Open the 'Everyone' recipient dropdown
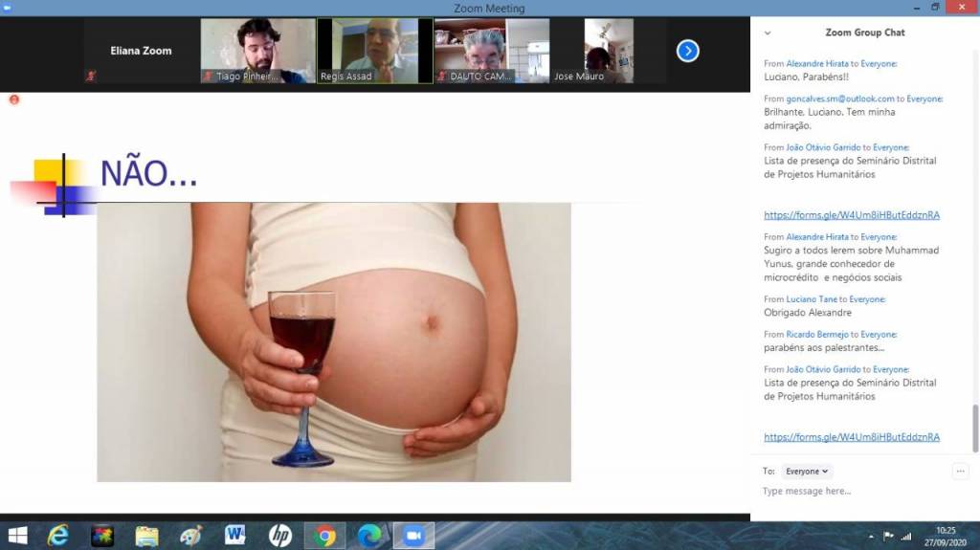 coord(807,471)
